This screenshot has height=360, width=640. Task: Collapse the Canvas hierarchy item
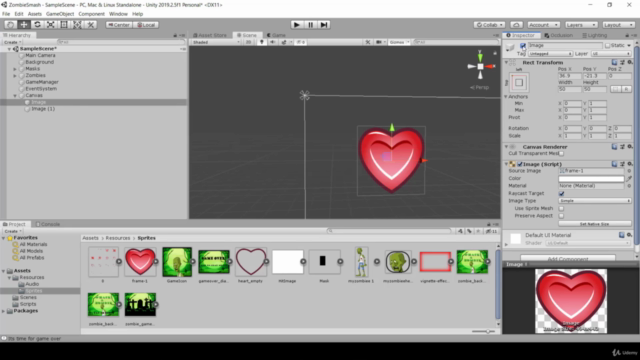(x=15, y=96)
